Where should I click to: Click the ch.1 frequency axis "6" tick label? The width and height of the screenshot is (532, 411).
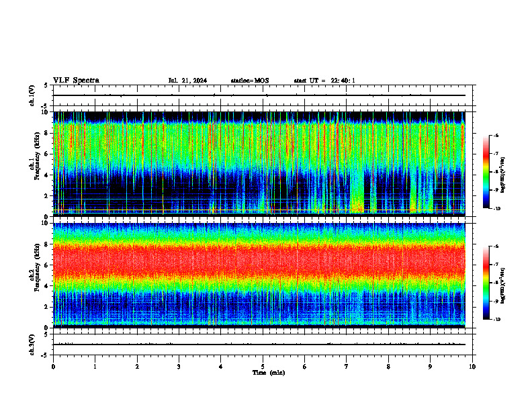point(47,154)
